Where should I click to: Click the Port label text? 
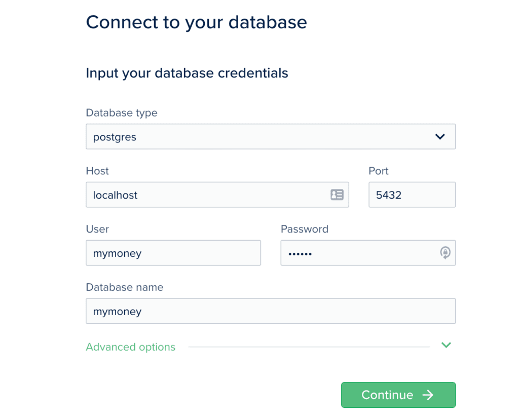pos(378,171)
